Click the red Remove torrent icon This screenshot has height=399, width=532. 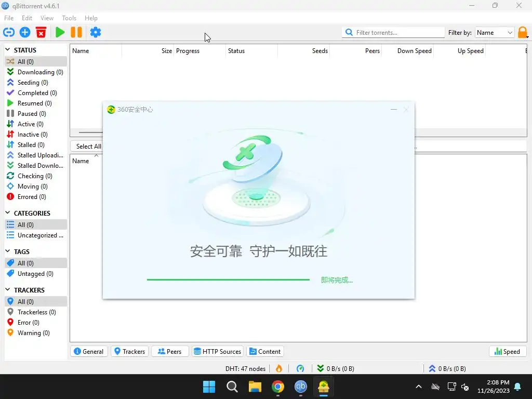click(41, 32)
